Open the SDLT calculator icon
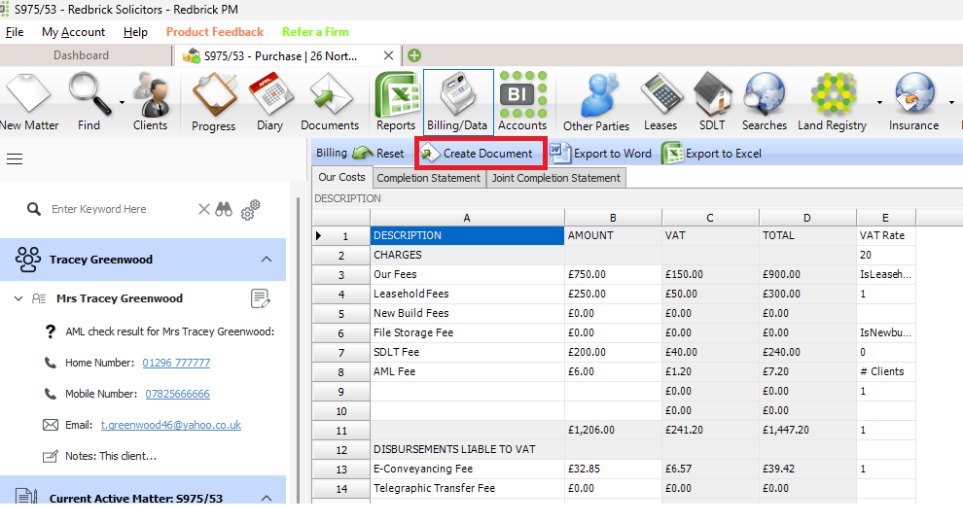The image size is (963, 507). pos(713,101)
